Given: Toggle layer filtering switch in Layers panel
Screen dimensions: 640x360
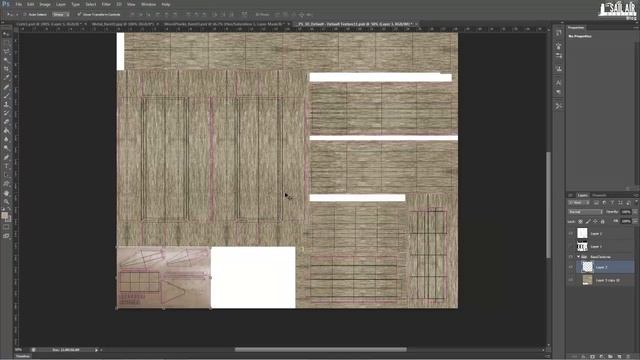Looking at the screenshot, I should tap(636, 202).
